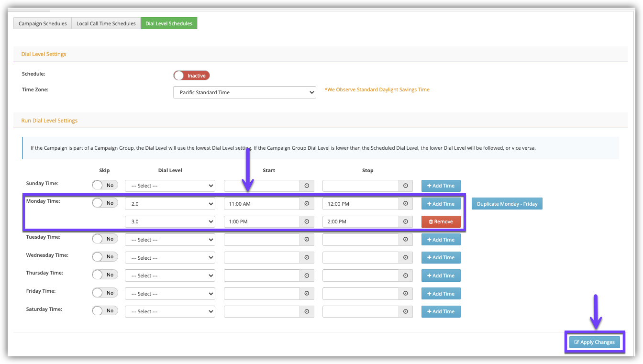The height and width of the screenshot is (364, 643).
Task: Toggle Skip switch for Sunday Time
Action: pyautogui.click(x=105, y=185)
